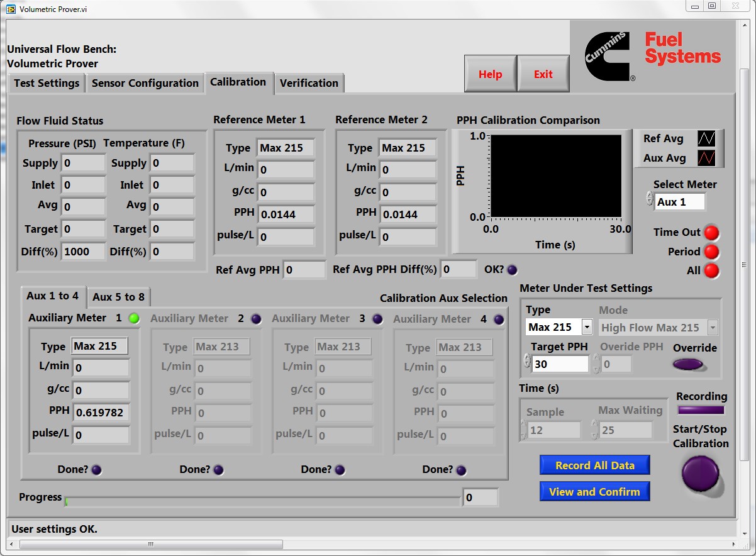Screen dimensions: 756x556
Task: Click the Ref Avg plot legend icon
Action: [706, 139]
